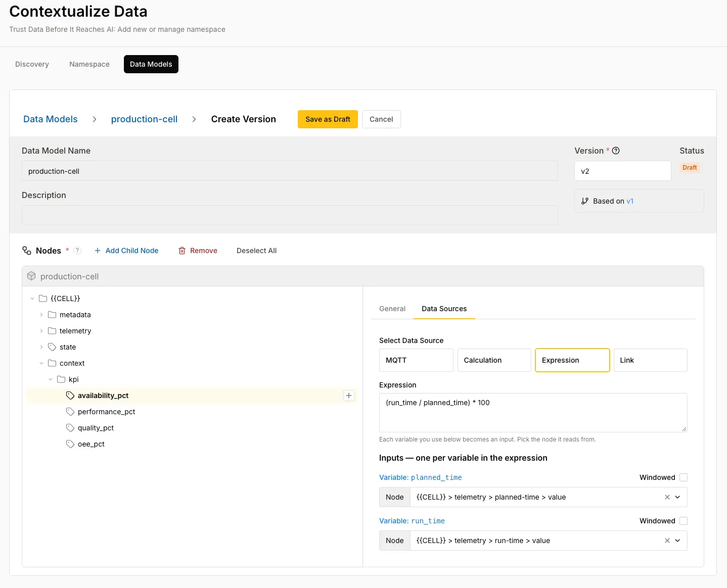
Task: Click the cube icon next to production-cell header
Action: click(31, 276)
